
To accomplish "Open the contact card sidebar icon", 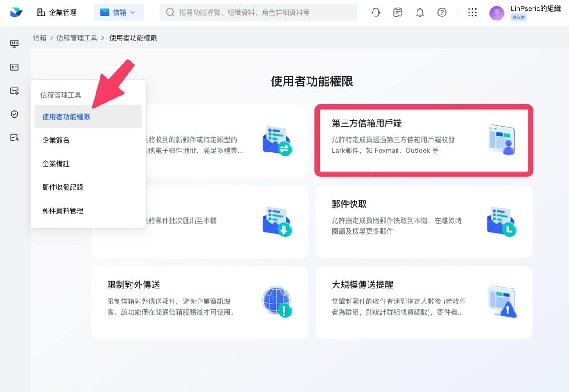I will point(14,67).
